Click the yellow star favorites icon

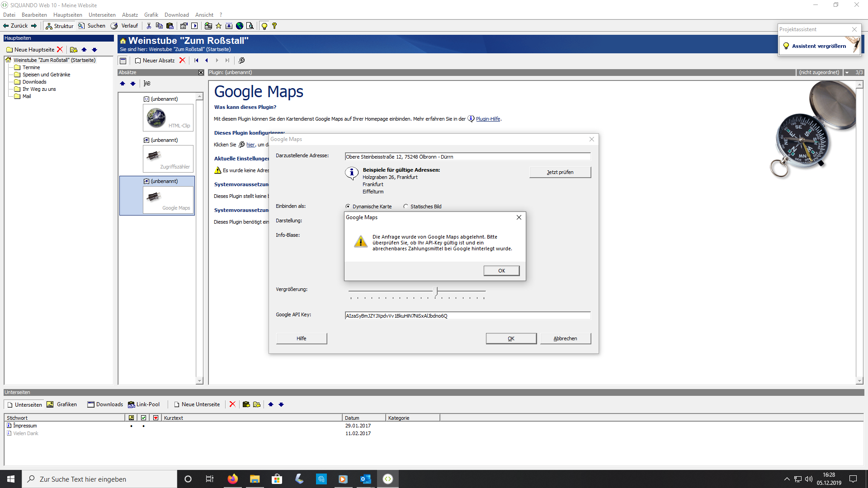point(219,26)
